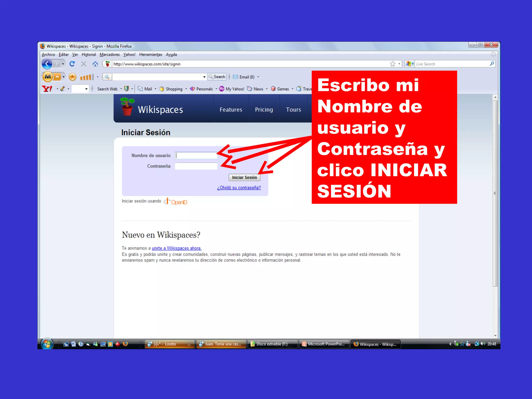The width and height of the screenshot is (532, 399).
Task: Open the Search Web dropdown arrow
Action: click(121, 89)
